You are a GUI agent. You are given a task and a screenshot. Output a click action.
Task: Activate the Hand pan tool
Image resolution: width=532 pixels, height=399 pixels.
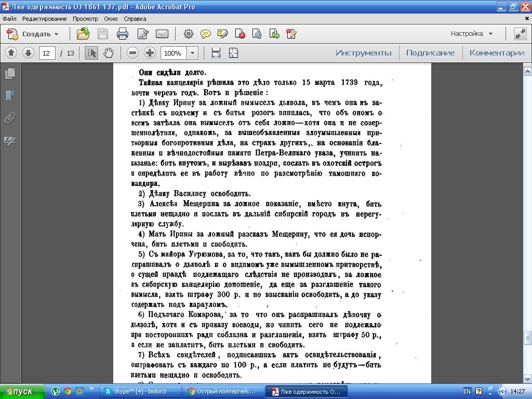(x=108, y=53)
